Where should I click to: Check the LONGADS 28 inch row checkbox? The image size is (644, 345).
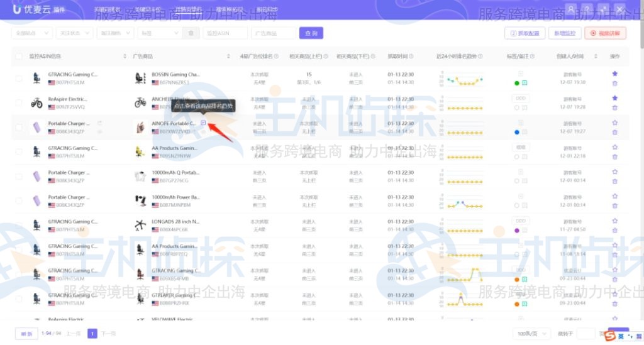pos(19,225)
